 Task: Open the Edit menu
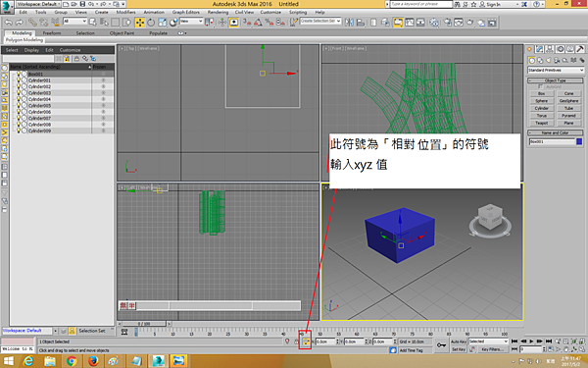[24, 12]
